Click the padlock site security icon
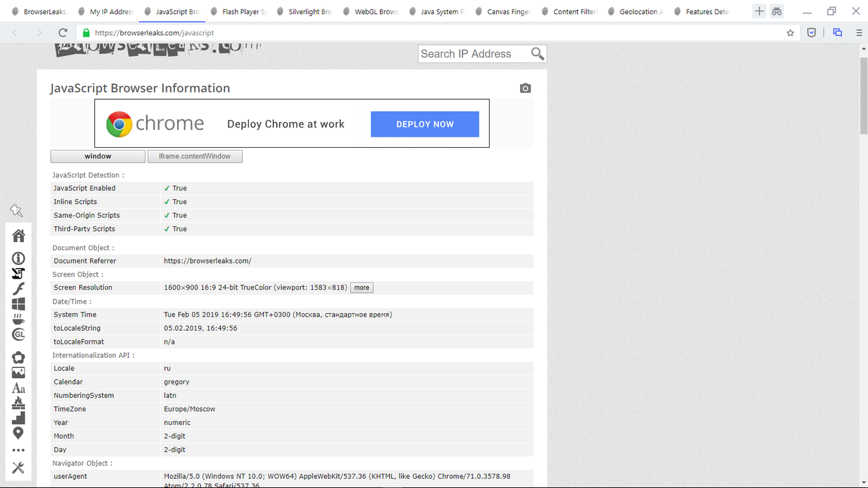 point(85,33)
